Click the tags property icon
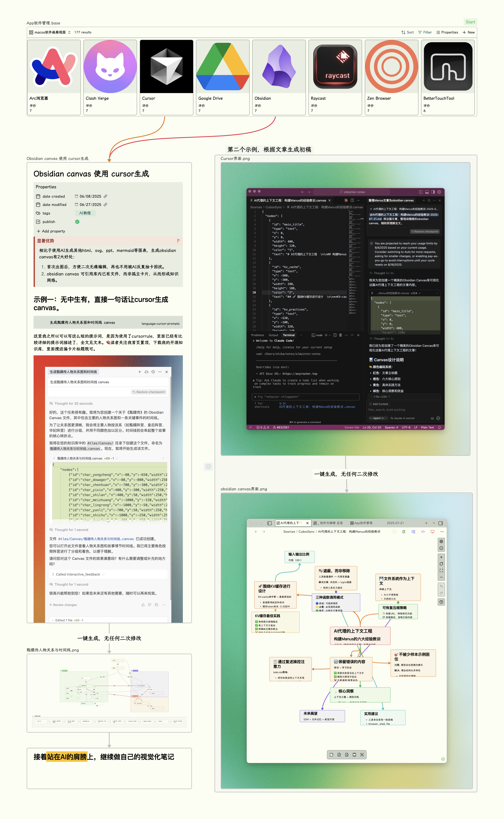Image resolution: width=504 pixels, height=819 pixels. pyautogui.click(x=38, y=213)
